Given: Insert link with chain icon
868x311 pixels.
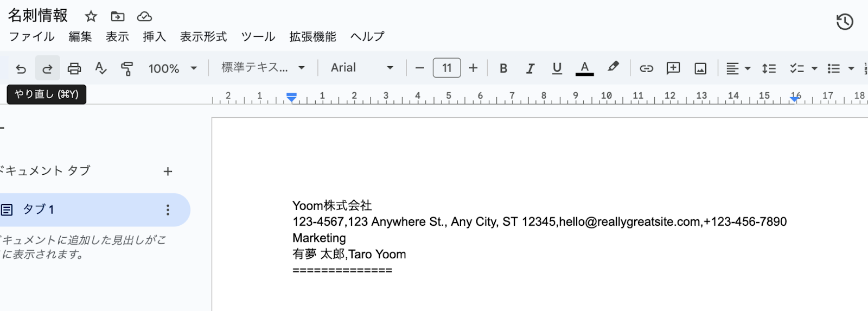Looking at the screenshot, I should coord(646,68).
